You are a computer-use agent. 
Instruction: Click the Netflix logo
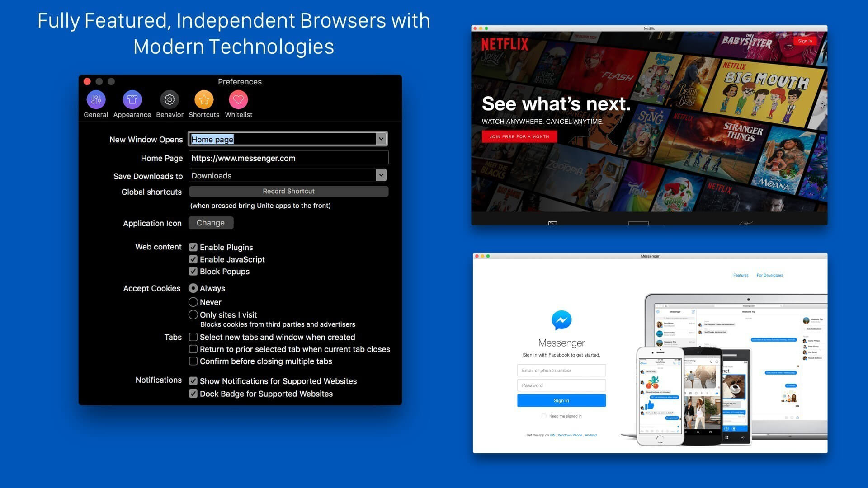(505, 45)
